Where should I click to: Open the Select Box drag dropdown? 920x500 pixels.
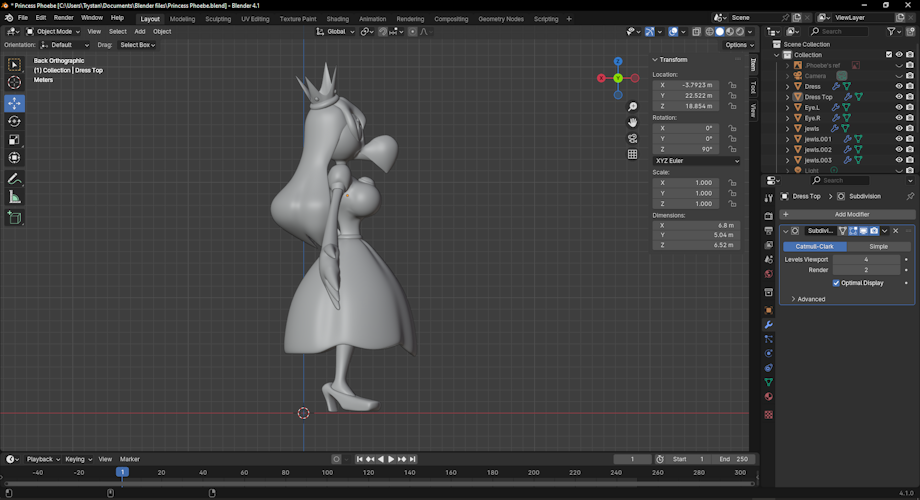(137, 45)
